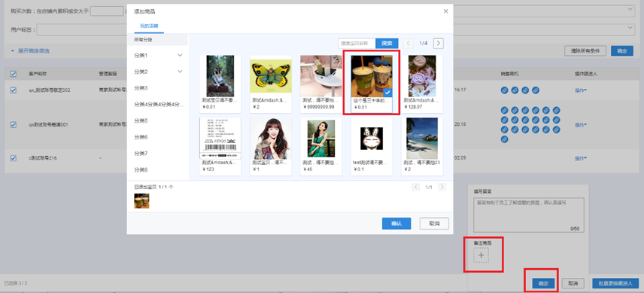Image resolution: width=644 pixels, height=293 pixels.
Task: Open the 操作 dropdown in first row
Action: coord(581,90)
